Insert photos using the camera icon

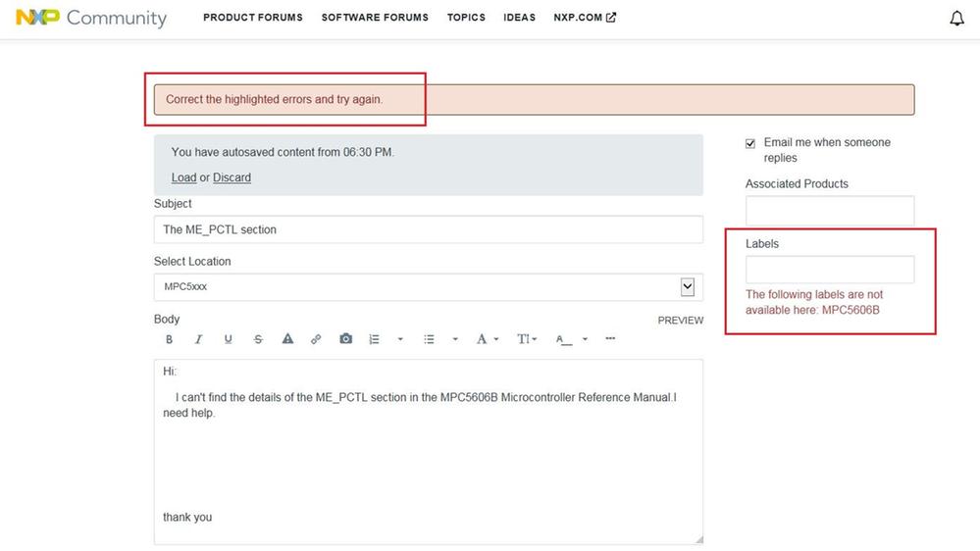click(x=345, y=338)
